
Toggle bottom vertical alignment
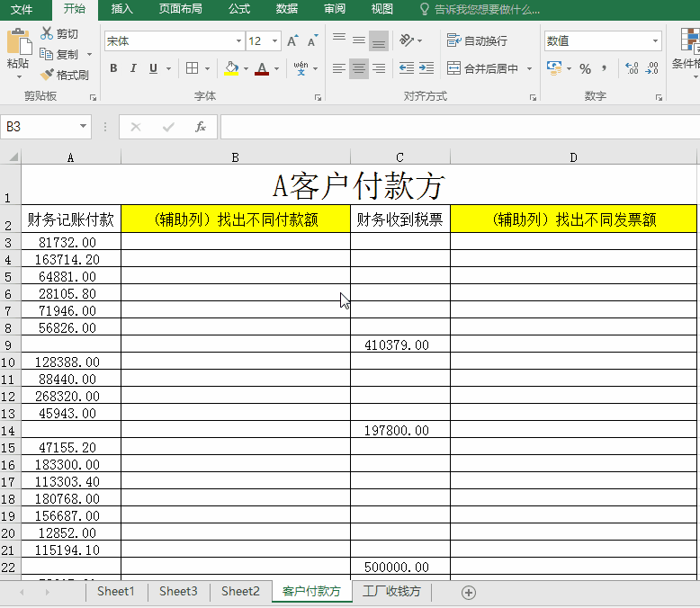379,40
